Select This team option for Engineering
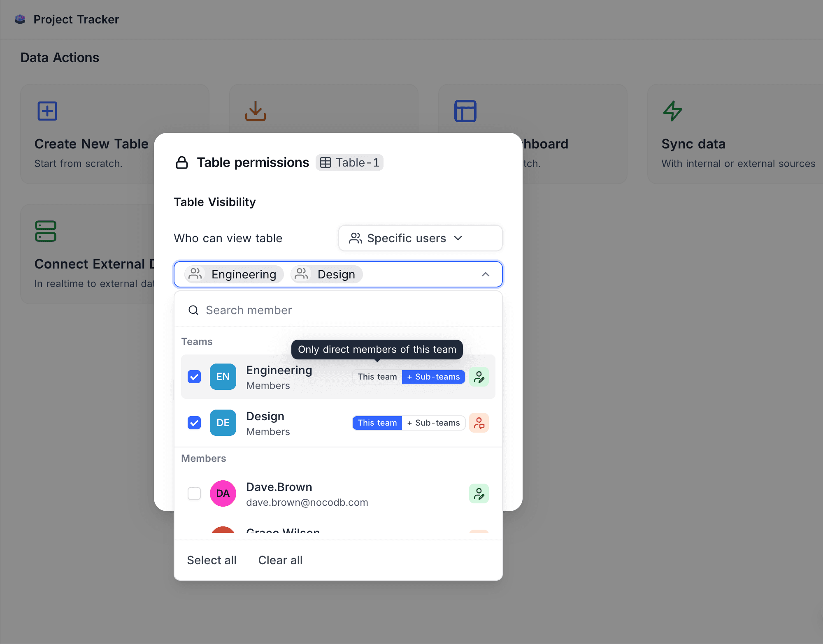 click(377, 377)
